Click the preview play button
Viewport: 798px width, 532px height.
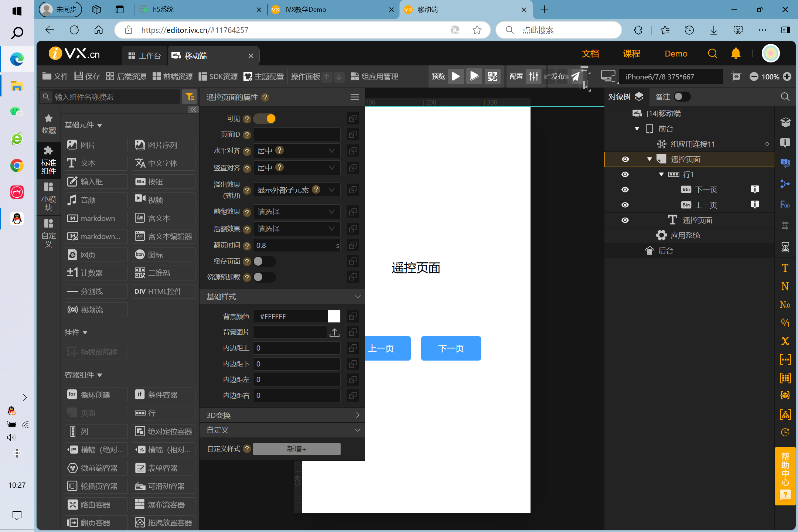pyautogui.click(x=456, y=76)
